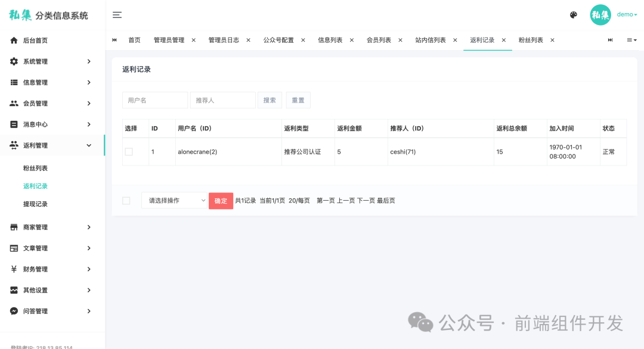Expand 系统管理 menu chevron
This screenshot has width=644, height=349.
tap(89, 61)
